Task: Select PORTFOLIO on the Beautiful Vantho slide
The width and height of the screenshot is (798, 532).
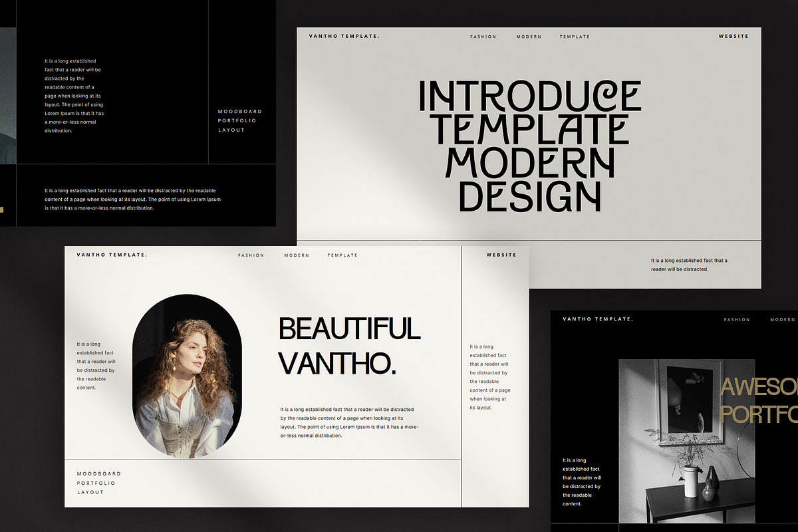Action: [x=96, y=483]
